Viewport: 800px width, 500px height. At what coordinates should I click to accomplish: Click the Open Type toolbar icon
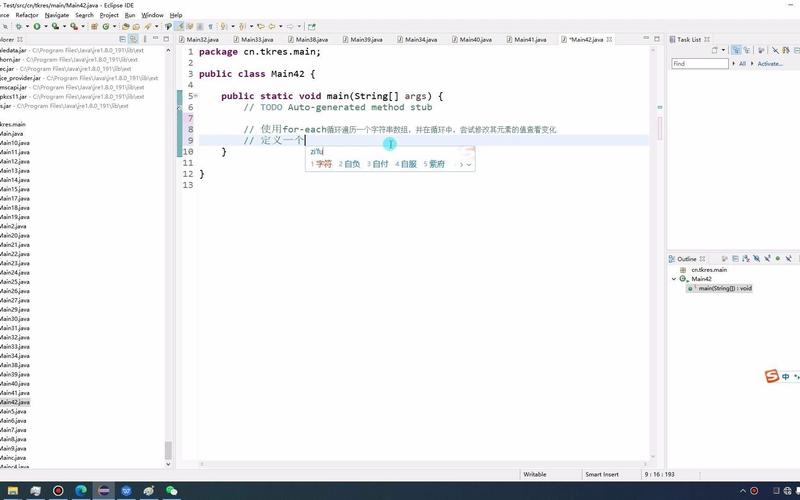click(x=126, y=27)
